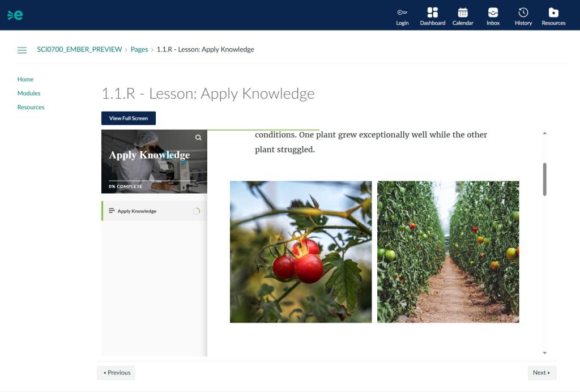The image size is (580, 392).
Task: Navigate to SCI0700_EMBER_PREVIEW via breadcrumb
Action: coord(79,49)
